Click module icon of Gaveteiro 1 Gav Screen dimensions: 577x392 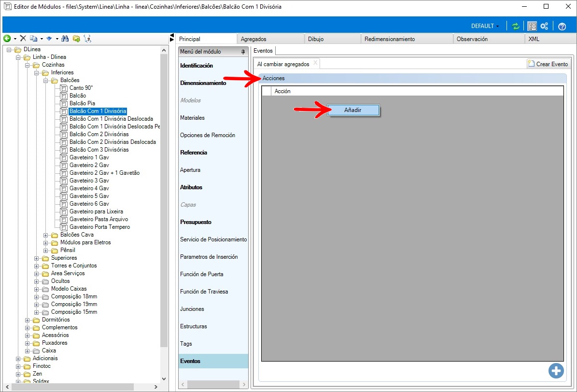pyautogui.click(x=64, y=157)
